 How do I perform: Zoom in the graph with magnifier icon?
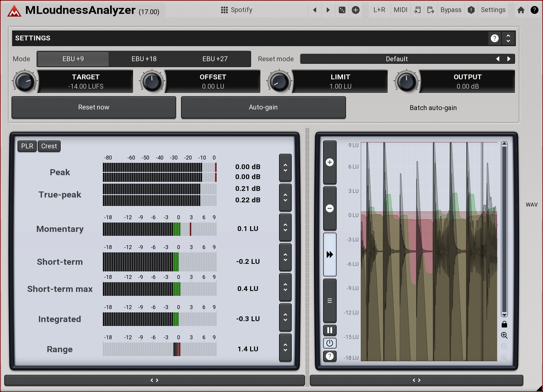[x=504, y=335]
